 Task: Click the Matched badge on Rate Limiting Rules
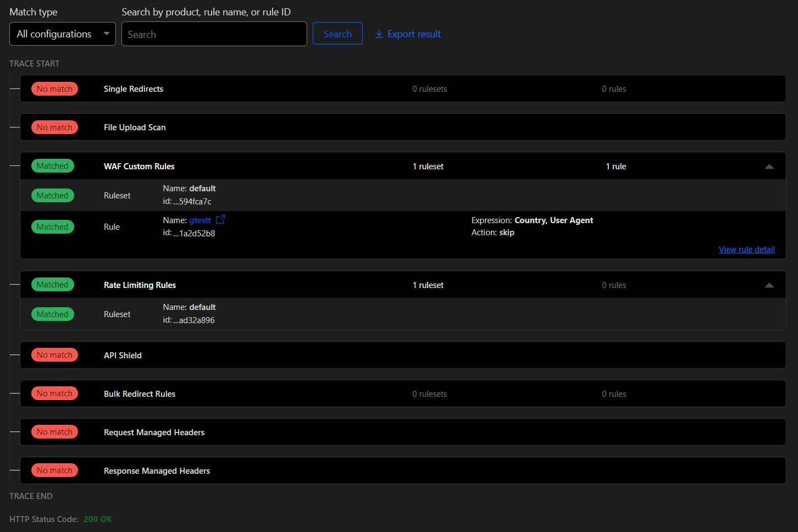[x=53, y=285]
